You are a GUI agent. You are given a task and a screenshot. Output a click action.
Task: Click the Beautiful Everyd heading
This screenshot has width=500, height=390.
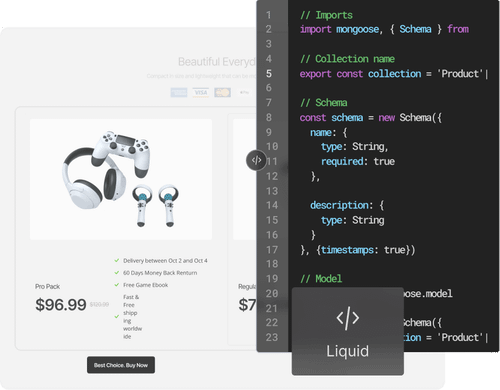[217, 62]
